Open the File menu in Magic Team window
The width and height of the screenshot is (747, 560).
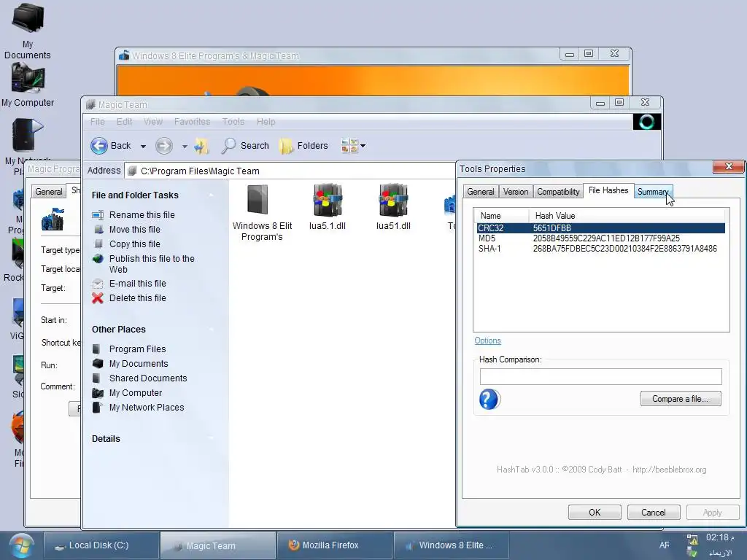tap(97, 122)
